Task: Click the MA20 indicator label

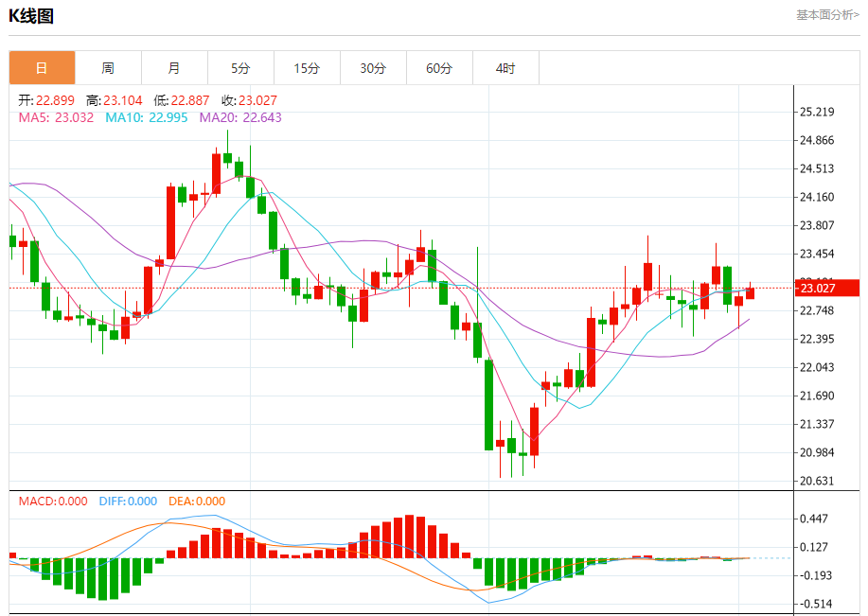Action: [239, 117]
